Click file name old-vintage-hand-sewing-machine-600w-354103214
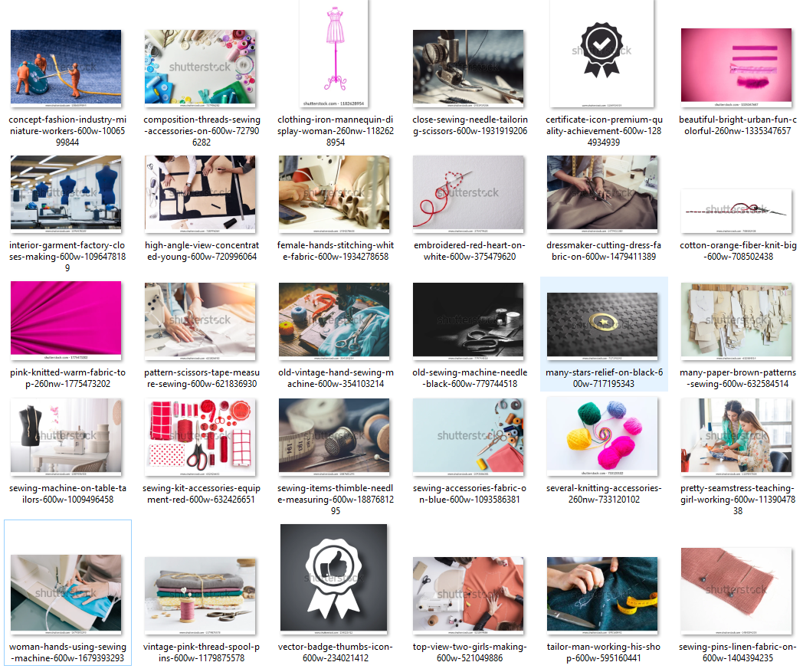 336,378
